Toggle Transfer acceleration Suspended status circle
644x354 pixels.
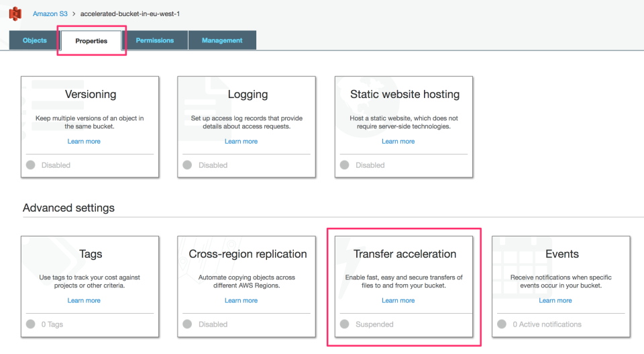pos(345,324)
